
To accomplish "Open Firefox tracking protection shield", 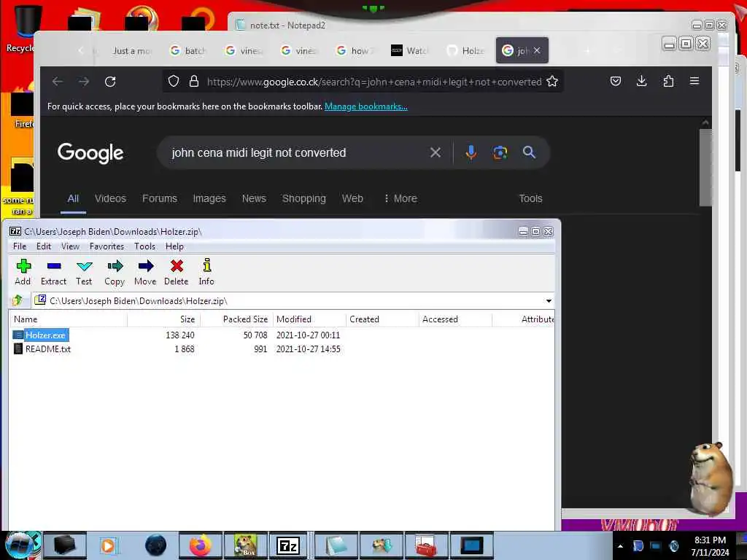I will 174,82.
